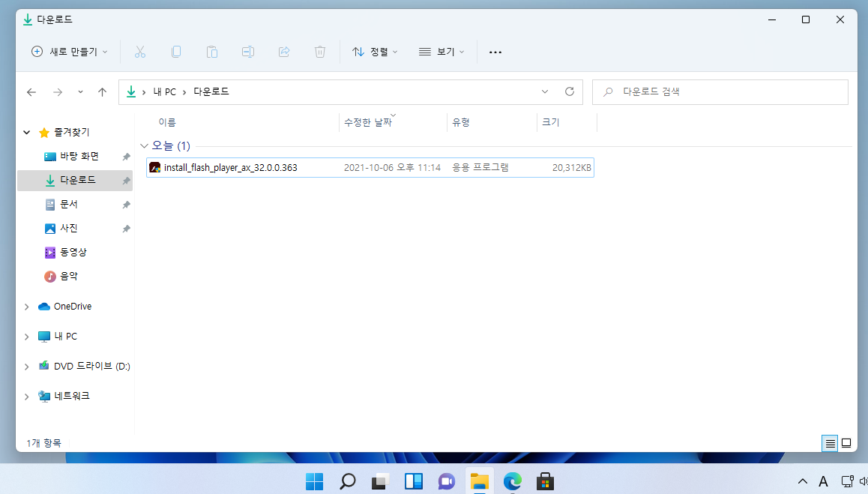Open 새로 만들기 dropdown

(x=69, y=52)
